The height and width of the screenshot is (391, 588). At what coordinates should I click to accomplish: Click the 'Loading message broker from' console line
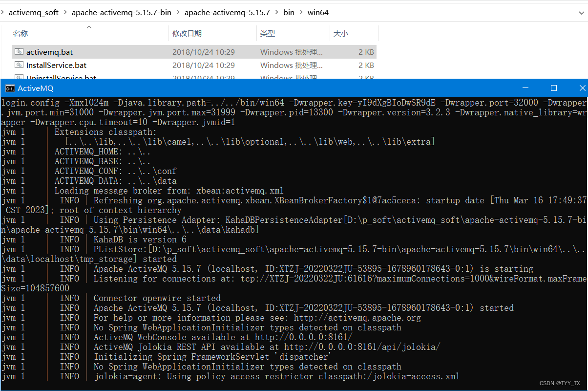pyautogui.click(x=169, y=191)
